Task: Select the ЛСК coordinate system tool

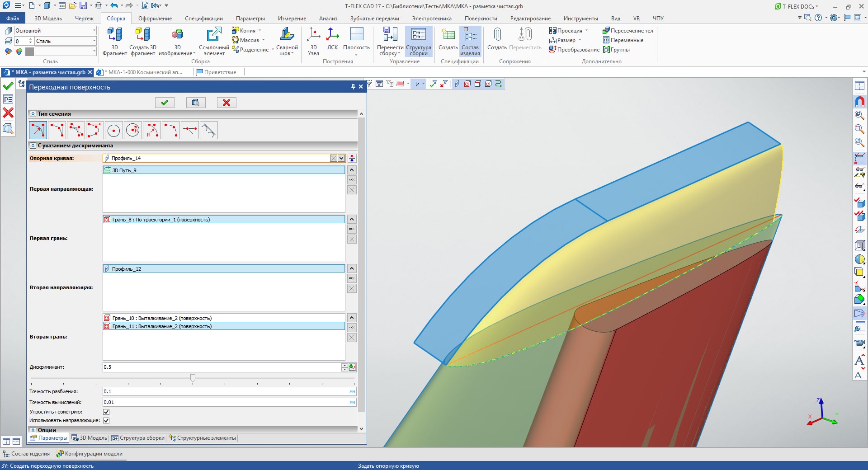Action: click(333, 34)
